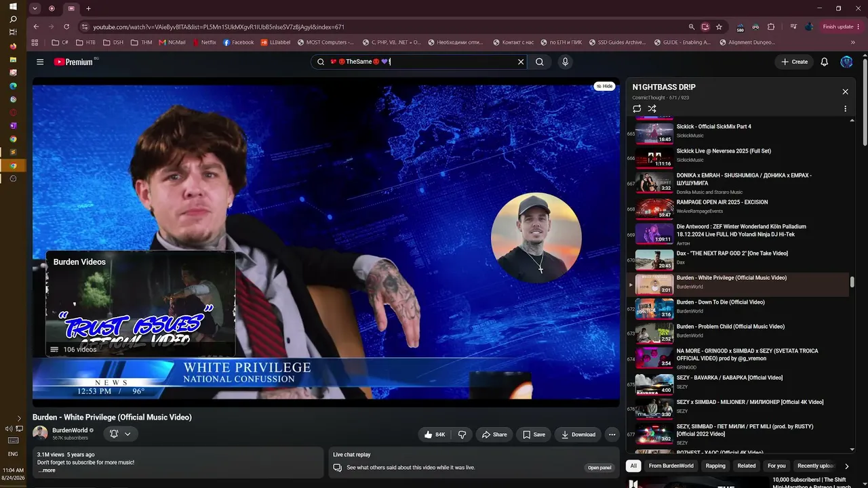The image size is (868, 488).
Task: View site information icon in address bar
Action: (85, 26)
